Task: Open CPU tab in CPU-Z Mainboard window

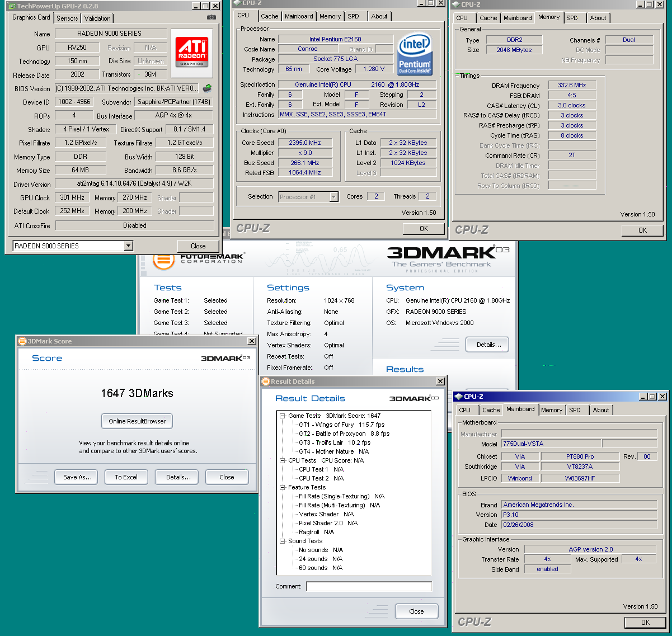Action: 464,410
